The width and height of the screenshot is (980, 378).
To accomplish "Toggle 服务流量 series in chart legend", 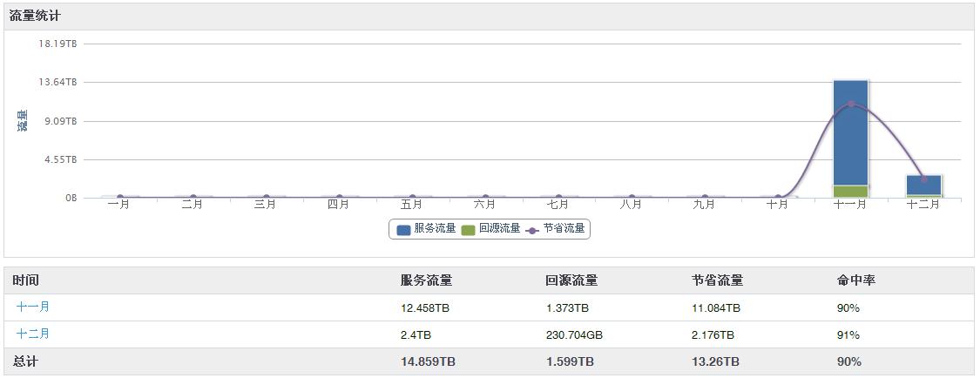I will click(426, 229).
